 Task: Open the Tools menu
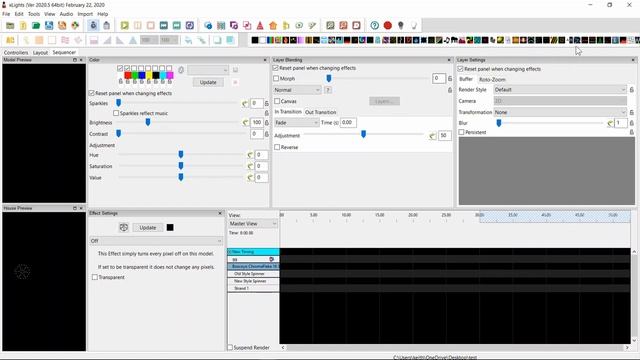(x=34, y=14)
